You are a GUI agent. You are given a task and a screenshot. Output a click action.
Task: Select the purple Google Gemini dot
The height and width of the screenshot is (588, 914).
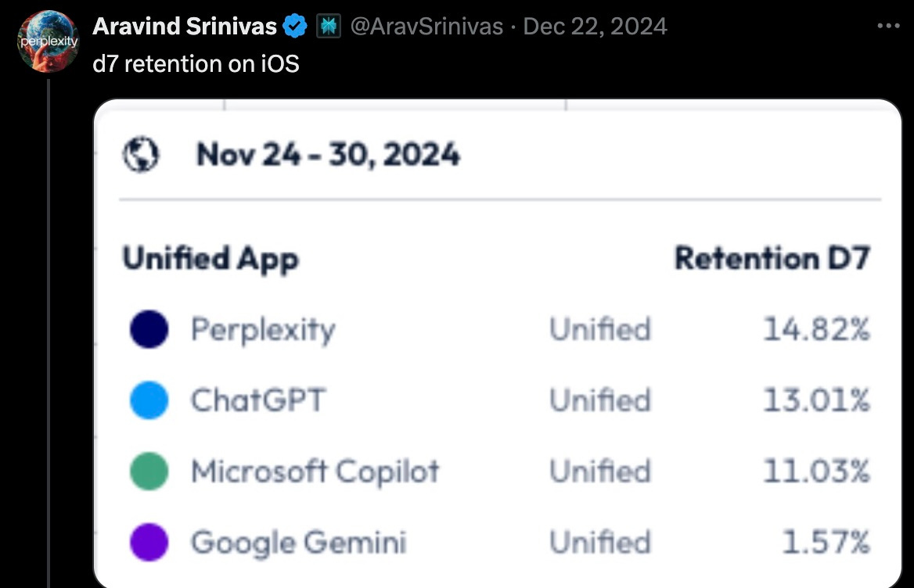point(149,543)
